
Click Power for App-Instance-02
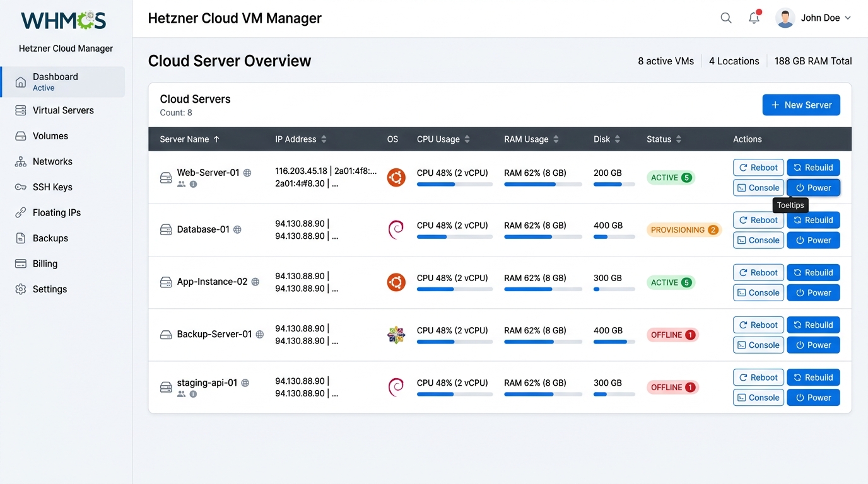[x=813, y=292]
